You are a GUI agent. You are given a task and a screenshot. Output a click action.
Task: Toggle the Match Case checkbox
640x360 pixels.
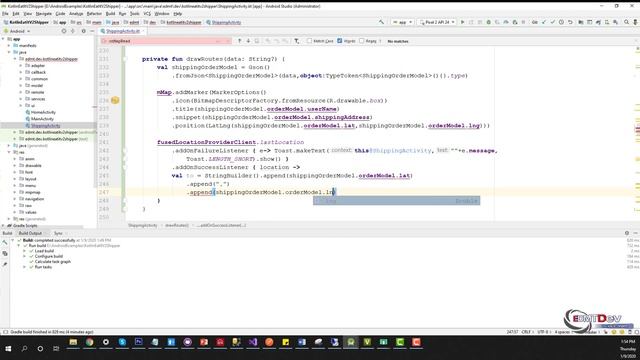click(309, 41)
